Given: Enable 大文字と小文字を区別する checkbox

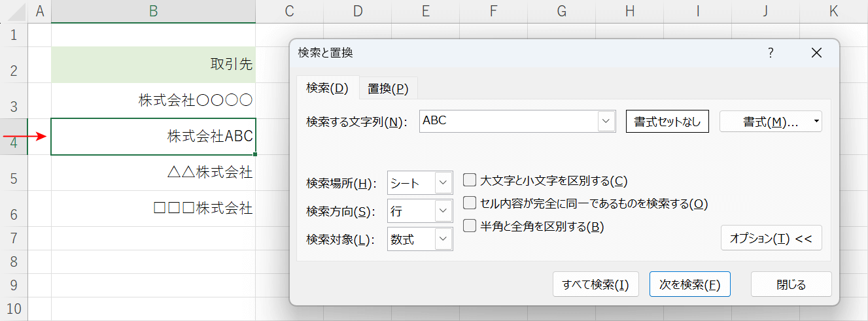Looking at the screenshot, I should coord(469,180).
